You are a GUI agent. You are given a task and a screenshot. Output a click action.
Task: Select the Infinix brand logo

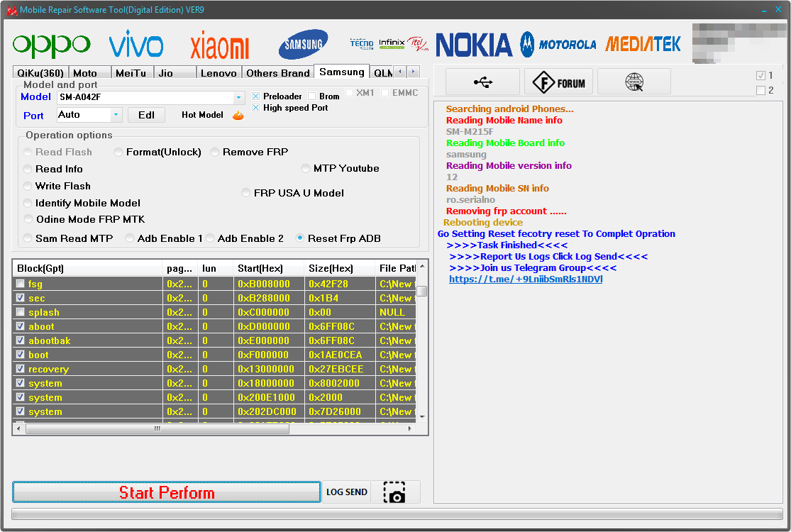[392, 44]
